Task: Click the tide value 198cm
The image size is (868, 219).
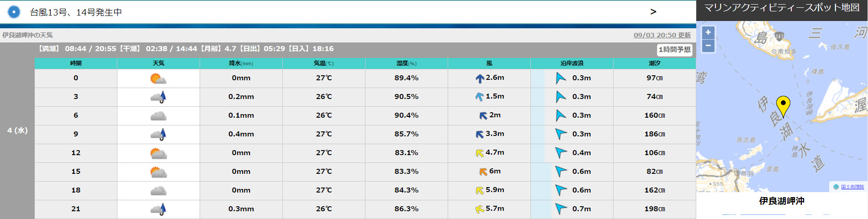Action: pyautogui.click(x=655, y=209)
